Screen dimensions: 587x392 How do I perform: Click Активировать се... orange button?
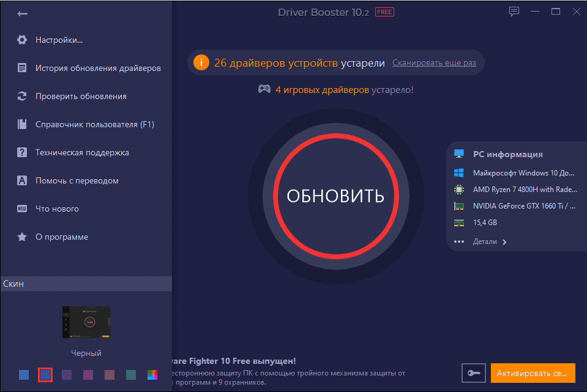[x=533, y=373]
